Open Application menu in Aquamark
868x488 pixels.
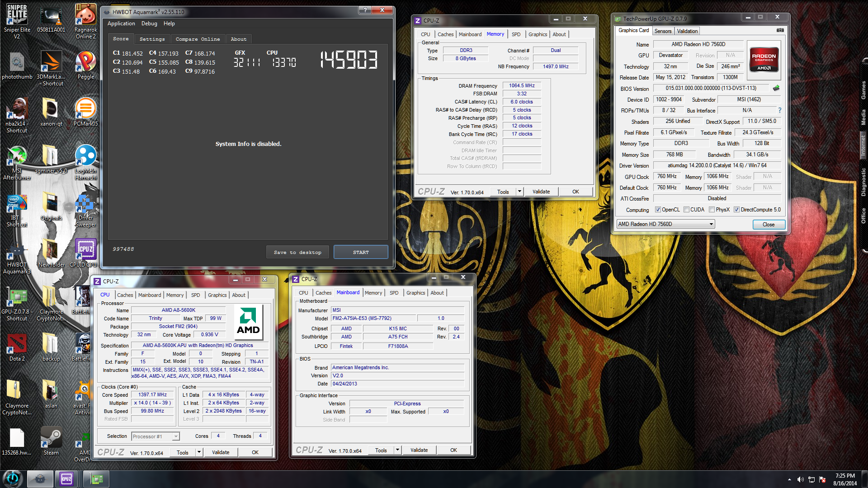[121, 23]
